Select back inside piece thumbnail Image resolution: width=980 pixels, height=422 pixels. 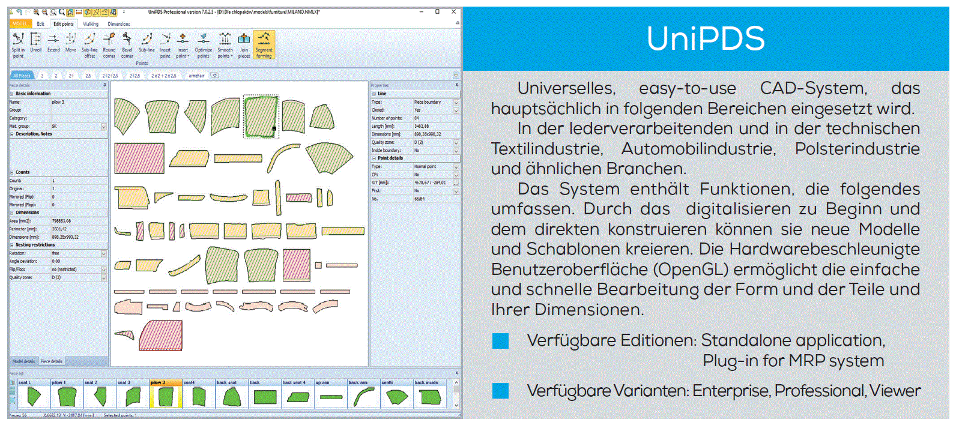click(430, 394)
